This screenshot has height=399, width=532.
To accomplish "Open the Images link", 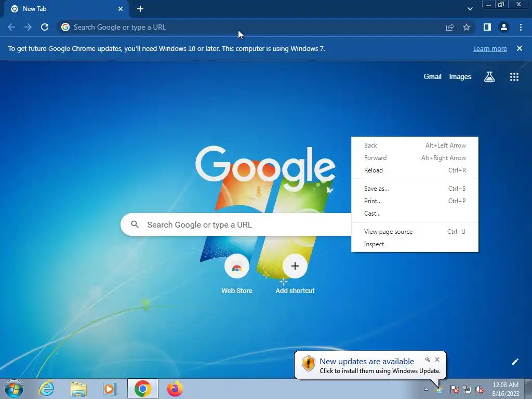I will 460,77.
